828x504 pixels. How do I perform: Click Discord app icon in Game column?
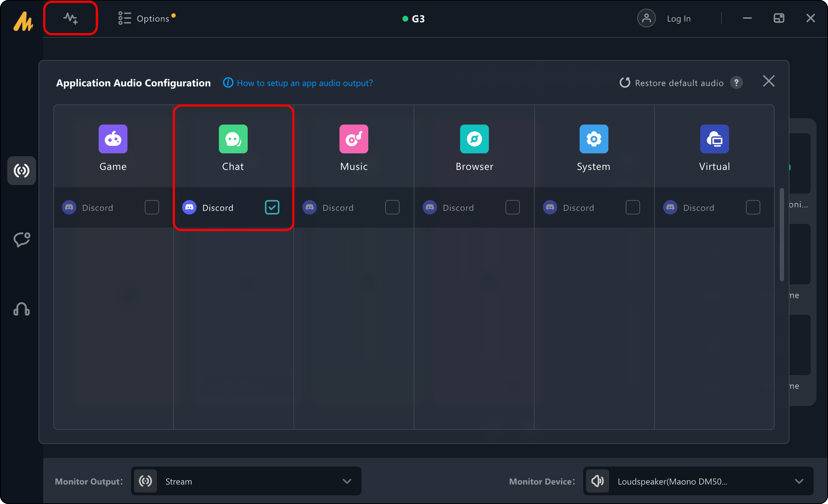(x=69, y=207)
